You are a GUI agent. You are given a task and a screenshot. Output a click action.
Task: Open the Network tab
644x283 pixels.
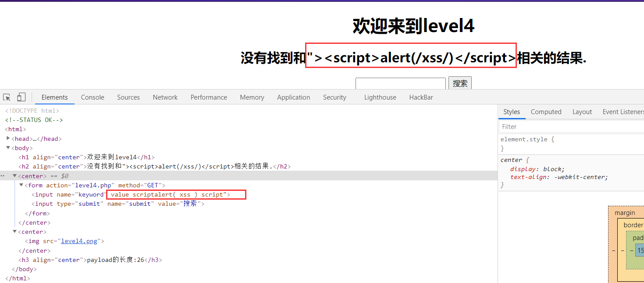165,97
